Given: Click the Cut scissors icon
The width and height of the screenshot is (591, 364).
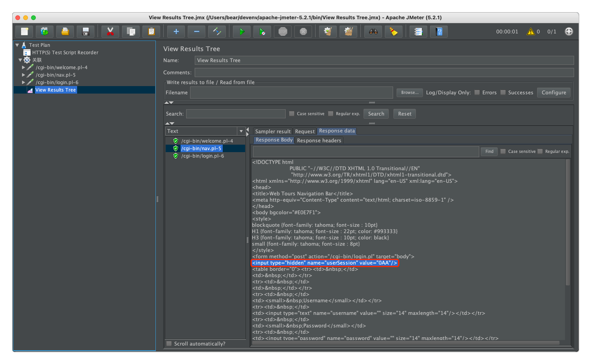Looking at the screenshot, I should tap(110, 31).
